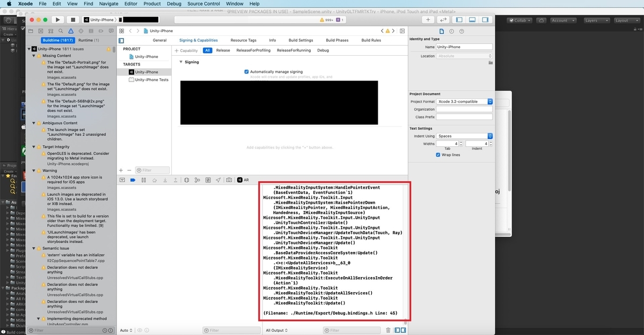The image size is (644, 335).
Task: Select the Issue navigator warning icon
Action: click(x=70, y=31)
